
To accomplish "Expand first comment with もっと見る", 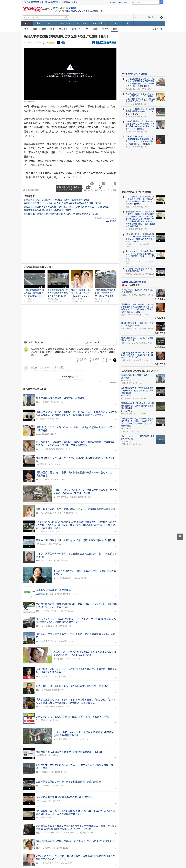I will pos(43,355).
